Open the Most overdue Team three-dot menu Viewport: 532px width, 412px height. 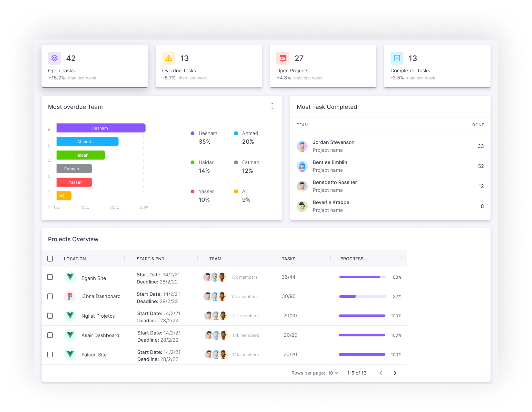[272, 106]
